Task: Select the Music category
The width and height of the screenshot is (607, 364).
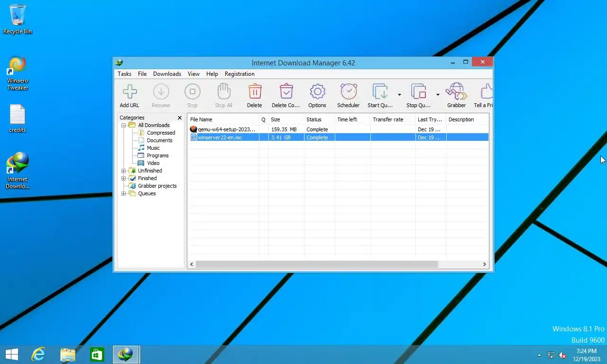Action: click(x=153, y=148)
